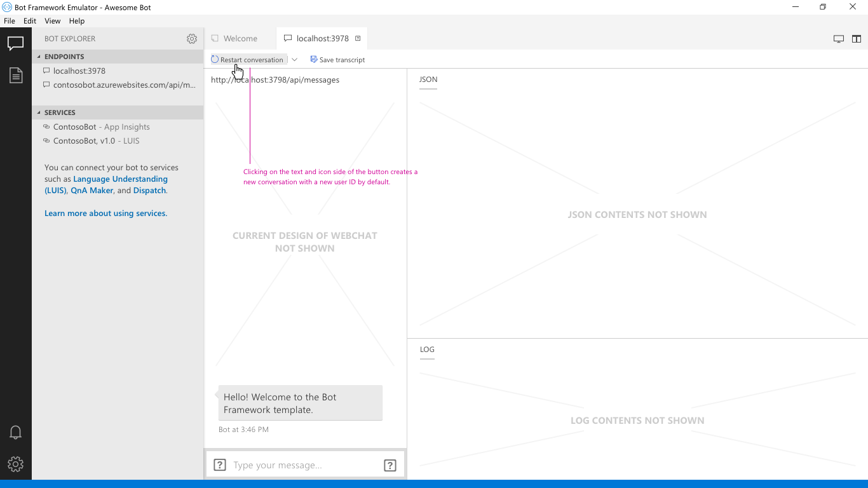Click the left question icon in message box
This screenshot has height=488, width=868.
(x=220, y=465)
